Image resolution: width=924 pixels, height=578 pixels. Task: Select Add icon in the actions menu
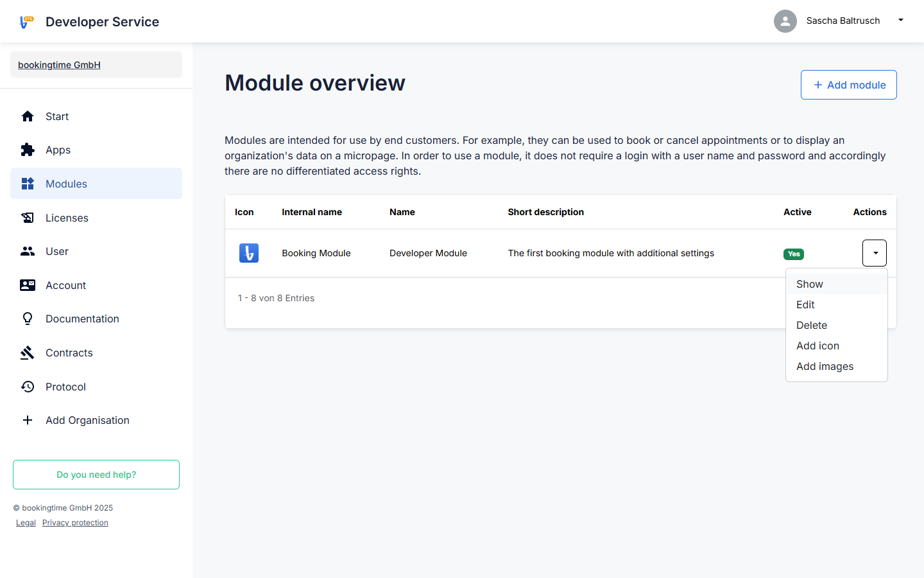(837, 346)
